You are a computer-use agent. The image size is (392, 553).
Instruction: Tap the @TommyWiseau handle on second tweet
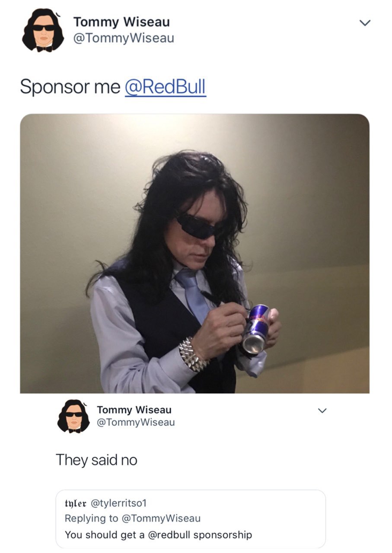(x=136, y=422)
